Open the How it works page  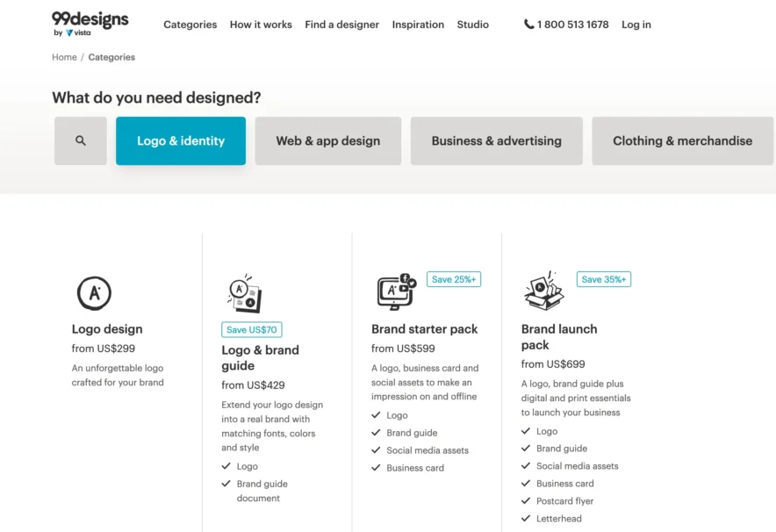261,25
